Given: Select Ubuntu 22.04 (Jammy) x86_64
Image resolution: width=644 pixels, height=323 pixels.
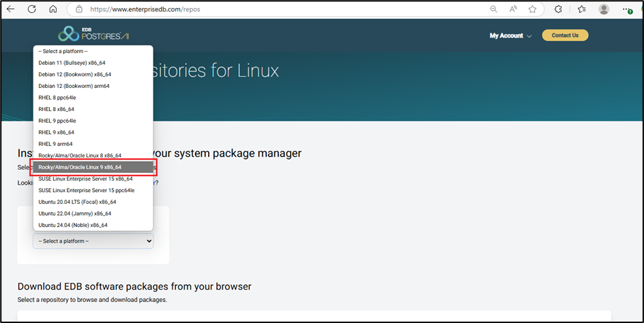Looking at the screenshot, I should click(x=93, y=213).
